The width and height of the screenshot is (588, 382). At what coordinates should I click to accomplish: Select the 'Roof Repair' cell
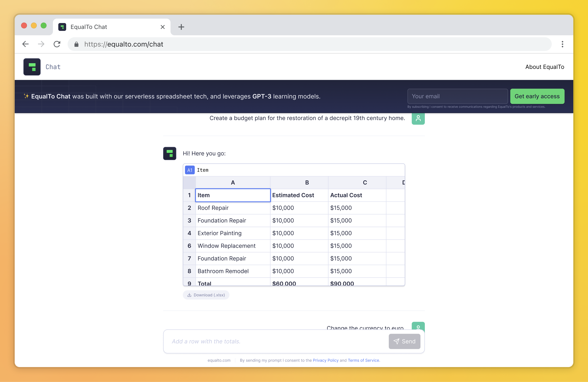point(233,208)
